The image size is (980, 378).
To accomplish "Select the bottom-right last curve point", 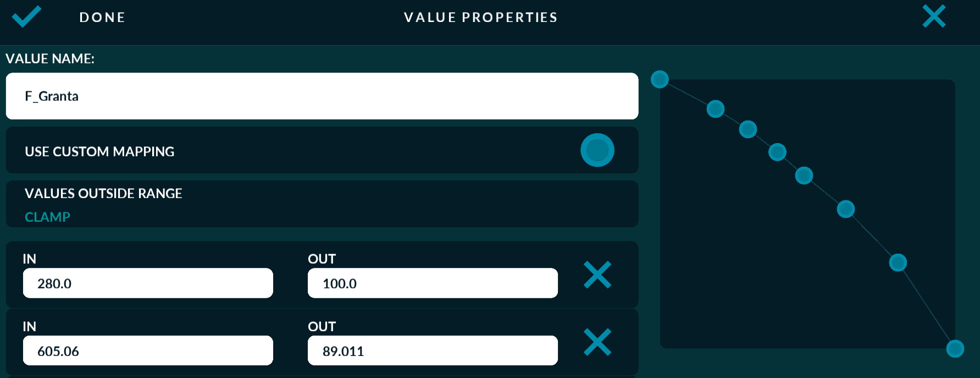I will pos(955,348).
